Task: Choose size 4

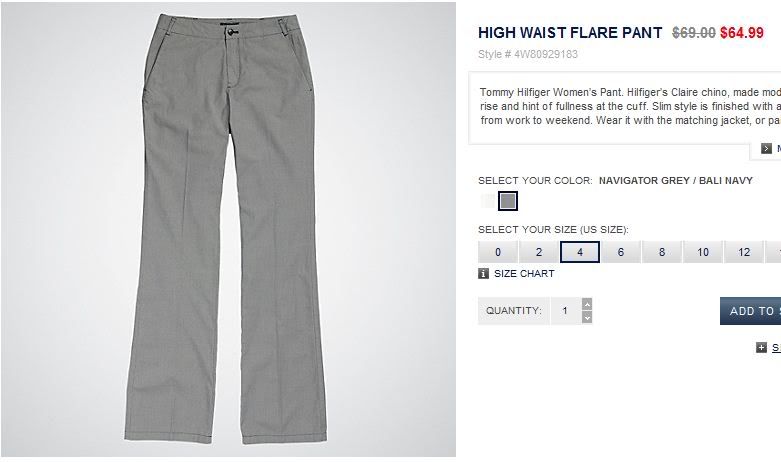Action: coord(580,252)
